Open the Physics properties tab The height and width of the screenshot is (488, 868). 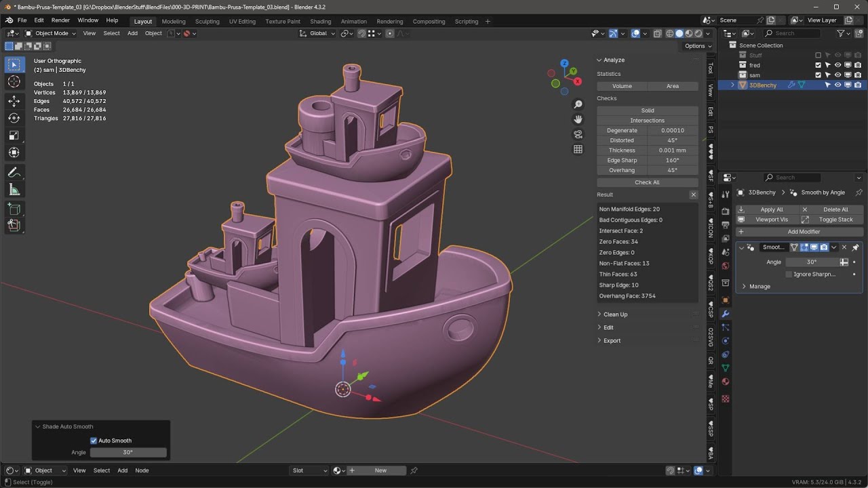725,341
